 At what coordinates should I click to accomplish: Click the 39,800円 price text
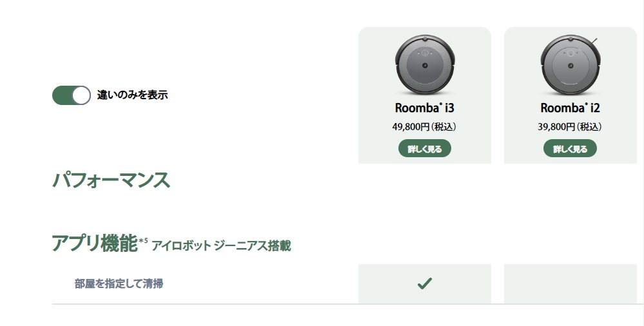click(x=556, y=127)
